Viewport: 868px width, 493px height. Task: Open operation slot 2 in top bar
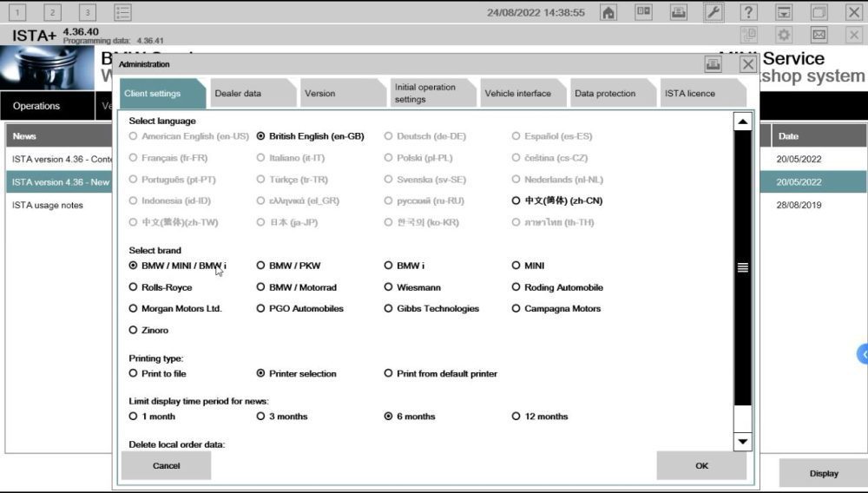point(52,12)
